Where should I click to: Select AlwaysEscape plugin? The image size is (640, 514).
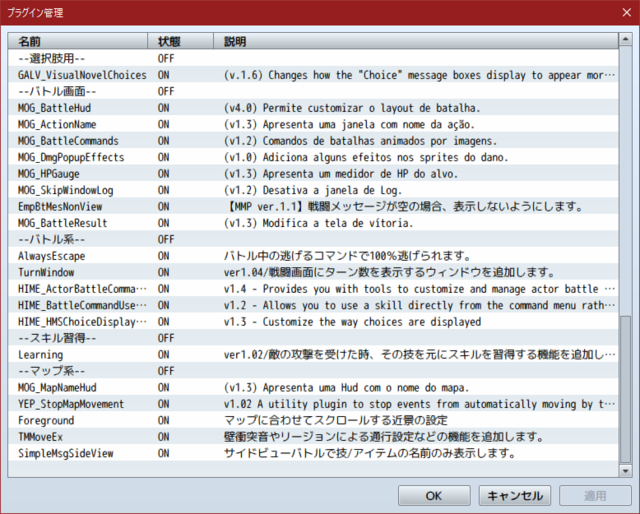(x=313, y=256)
